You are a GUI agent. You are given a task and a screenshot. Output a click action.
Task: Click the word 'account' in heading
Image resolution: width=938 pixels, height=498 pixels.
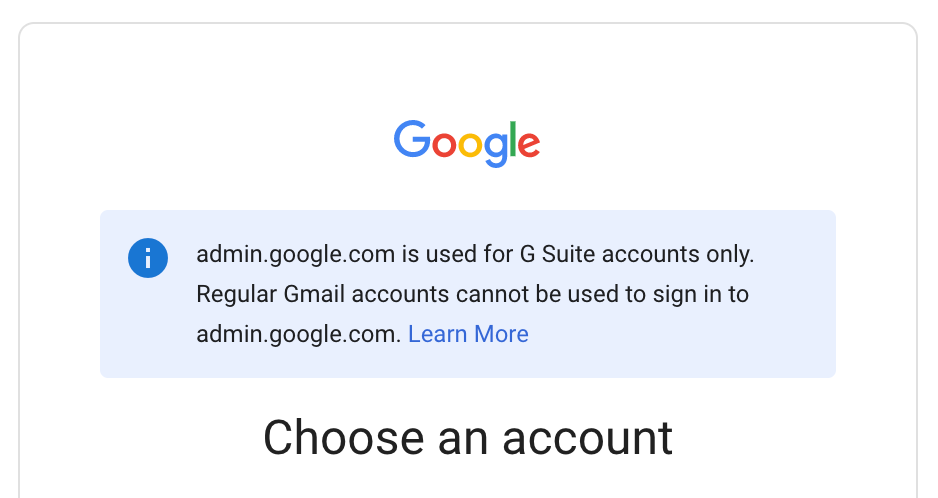(x=587, y=438)
